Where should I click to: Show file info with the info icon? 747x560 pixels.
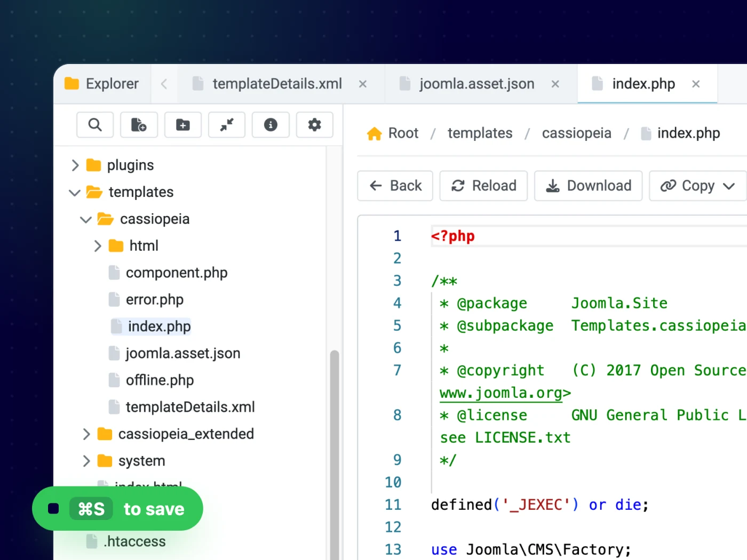tap(271, 125)
